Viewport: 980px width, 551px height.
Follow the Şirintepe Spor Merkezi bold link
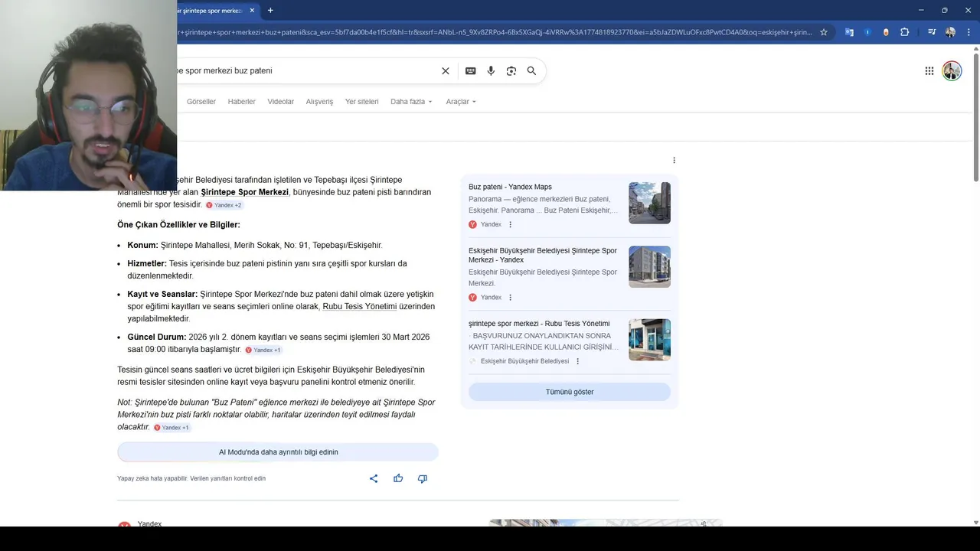click(244, 192)
